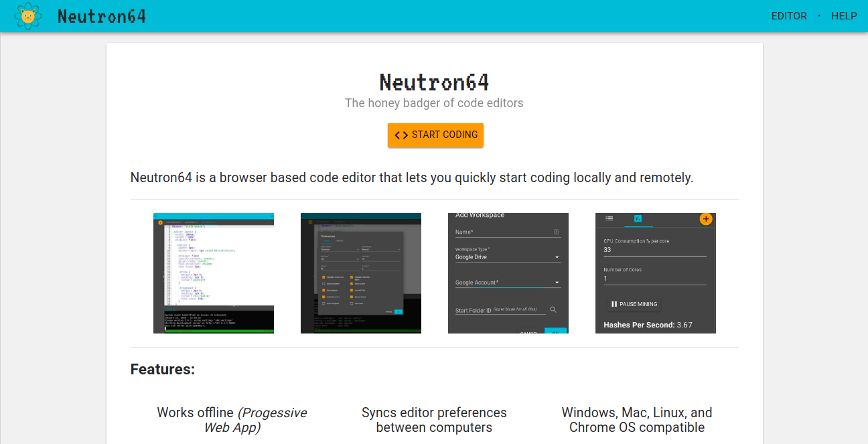Open the Preferences dialog screenshot thumbnail

point(361,273)
